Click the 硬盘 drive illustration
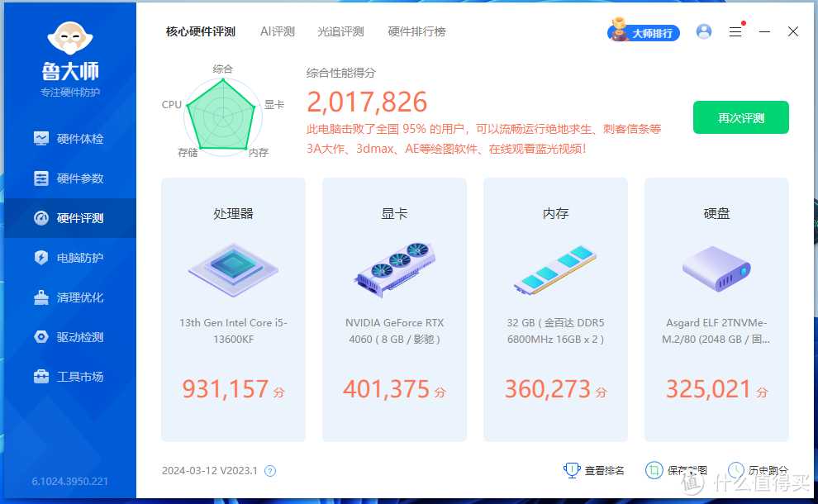This screenshot has width=818, height=504. [x=716, y=269]
